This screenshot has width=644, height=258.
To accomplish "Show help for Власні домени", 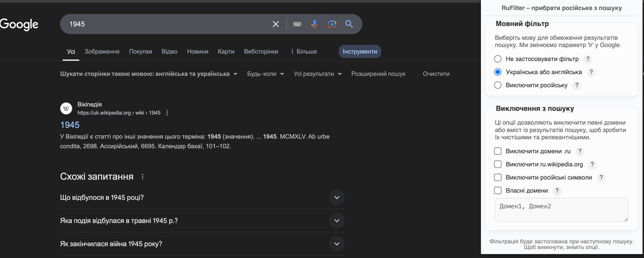I will (557, 190).
